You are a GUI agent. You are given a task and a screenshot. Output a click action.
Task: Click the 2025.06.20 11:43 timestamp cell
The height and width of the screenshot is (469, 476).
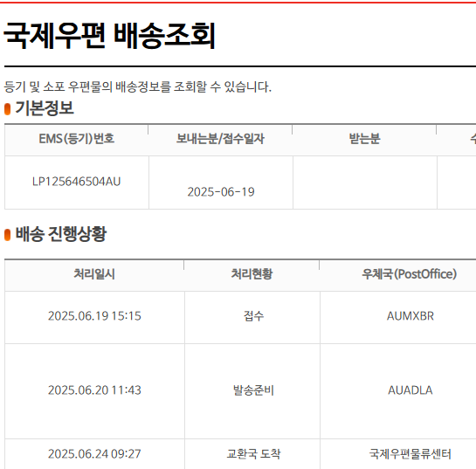(94, 390)
